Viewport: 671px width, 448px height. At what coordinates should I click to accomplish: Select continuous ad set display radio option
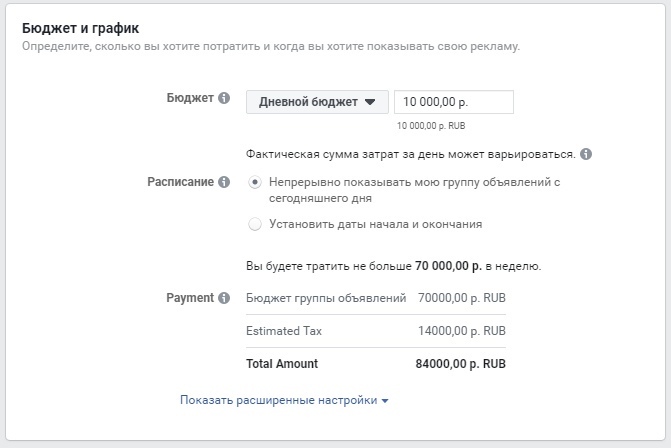[255, 183]
